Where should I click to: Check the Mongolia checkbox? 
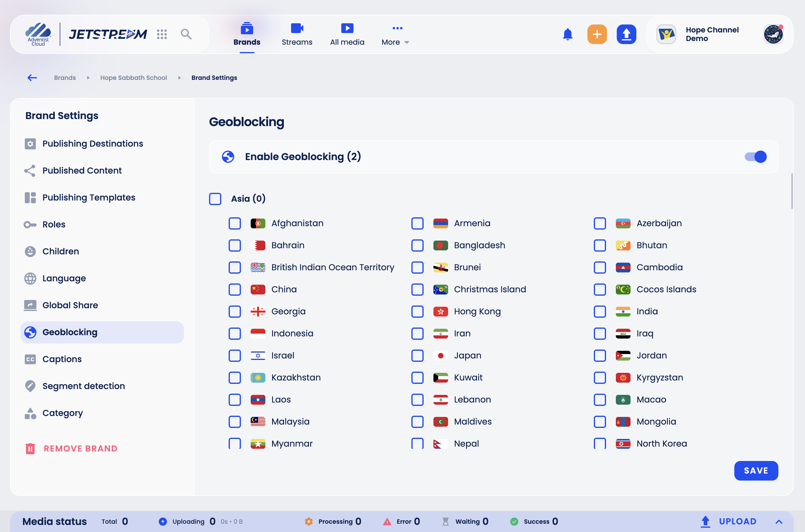click(600, 422)
